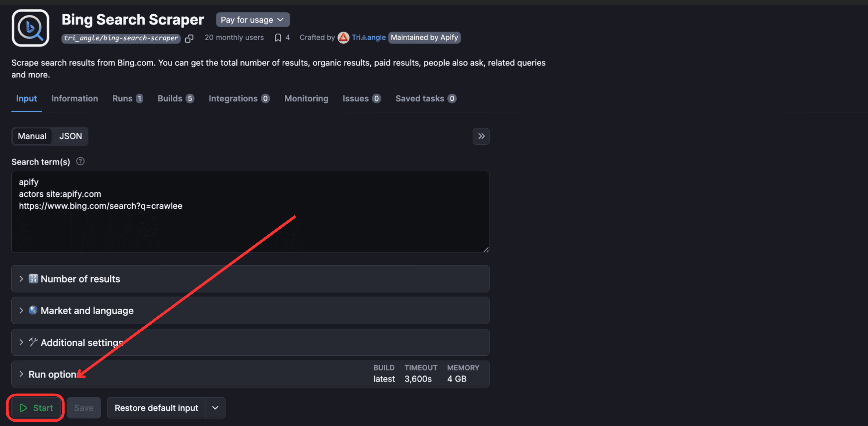Collapse the input panel via double-chevron icon
This screenshot has width=868, height=426.
pyautogui.click(x=481, y=136)
